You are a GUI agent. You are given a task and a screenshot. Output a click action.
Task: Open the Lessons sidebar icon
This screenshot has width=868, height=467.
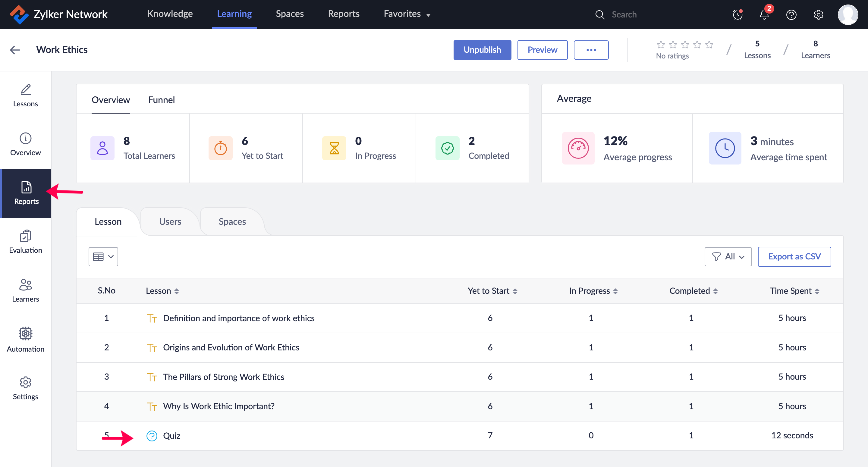[26, 95]
